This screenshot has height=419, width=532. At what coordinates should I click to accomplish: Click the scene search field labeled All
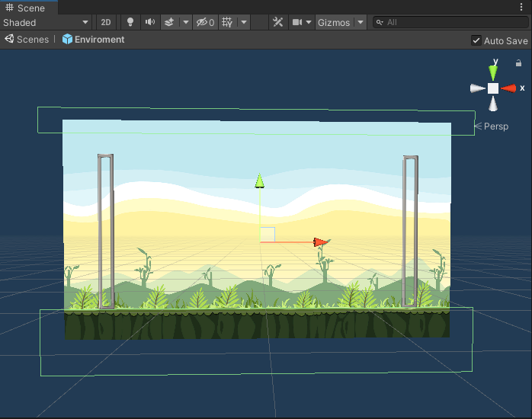[x=450, y=23]
